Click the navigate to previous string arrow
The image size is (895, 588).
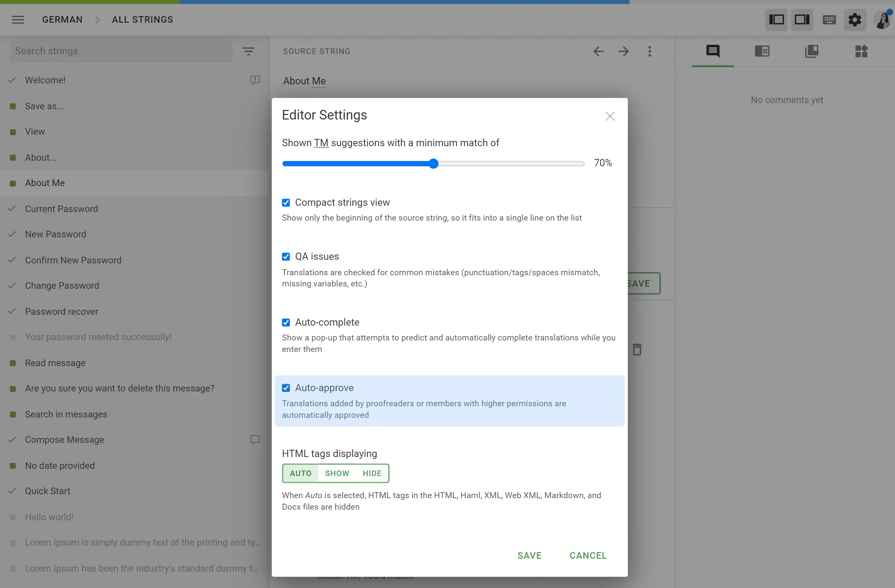[598, 51]
